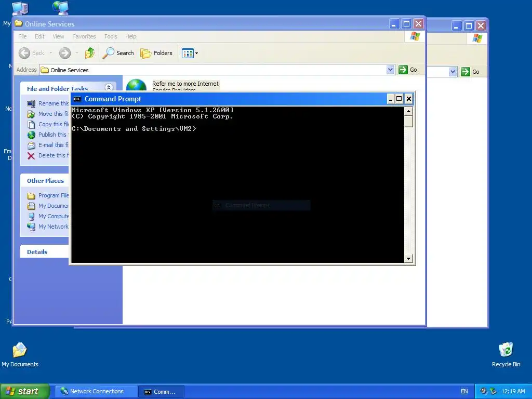Click the E-mail envelope task icon

[31, 145]
